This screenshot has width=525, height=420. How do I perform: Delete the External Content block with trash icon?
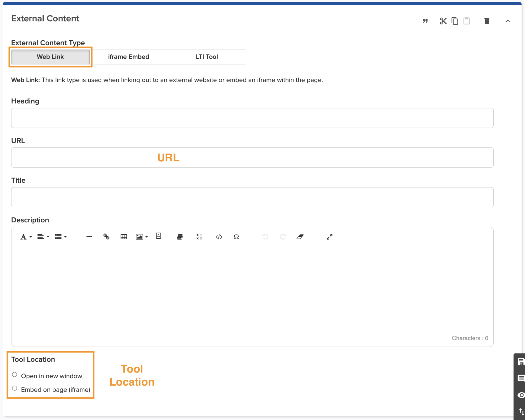pos(487,21)
